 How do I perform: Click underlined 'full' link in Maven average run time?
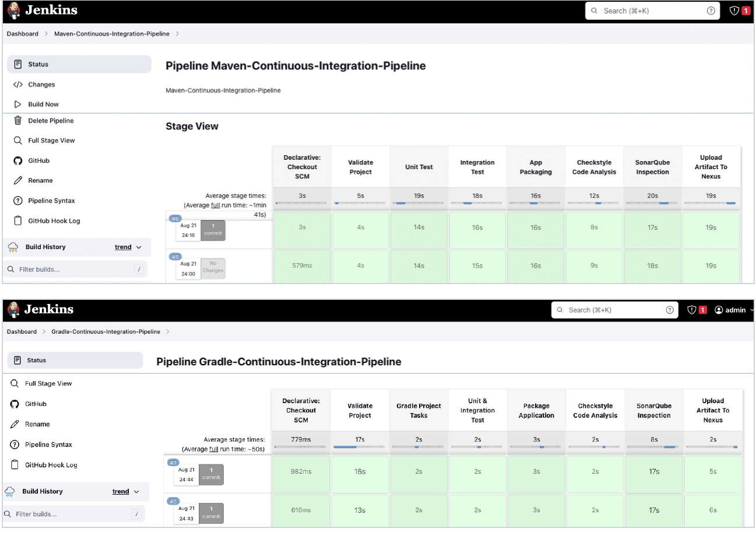tap(215, 205)
